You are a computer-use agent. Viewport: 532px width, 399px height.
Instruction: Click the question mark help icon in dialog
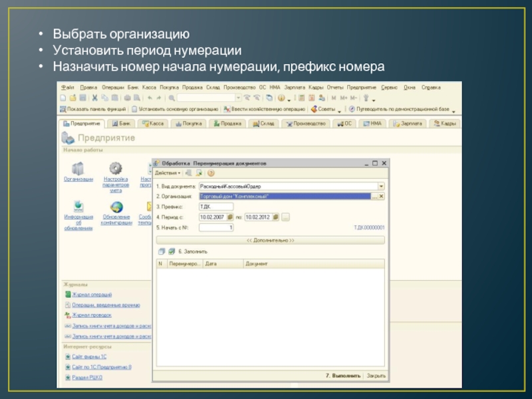click(x=211, y=173)
